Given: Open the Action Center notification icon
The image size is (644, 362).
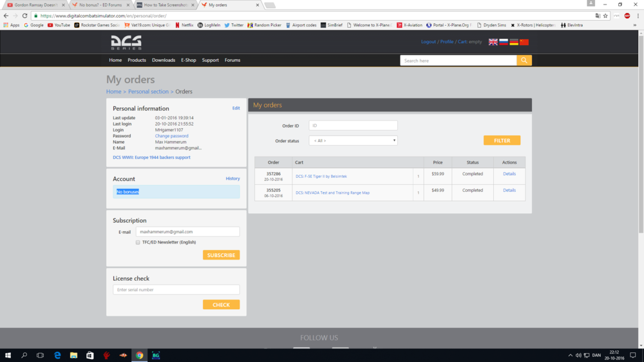Looking at the screenshot, I should (633, 356).
